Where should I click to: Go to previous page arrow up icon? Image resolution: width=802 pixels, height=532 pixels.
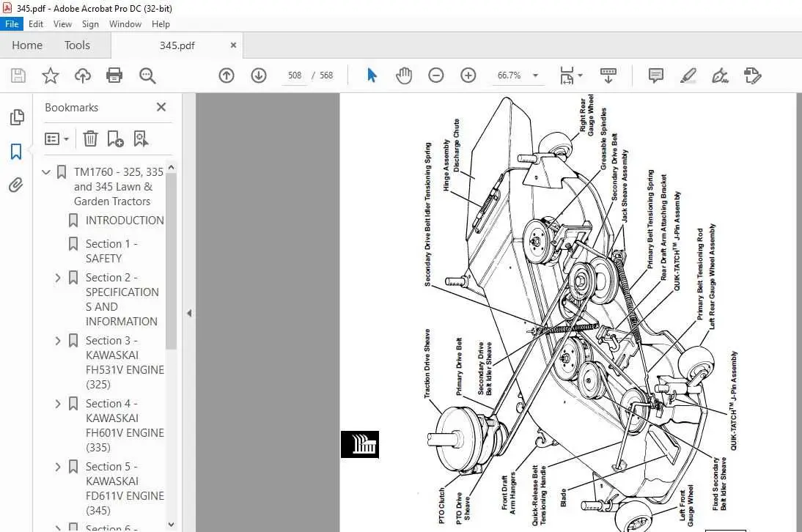coord(226,75)
